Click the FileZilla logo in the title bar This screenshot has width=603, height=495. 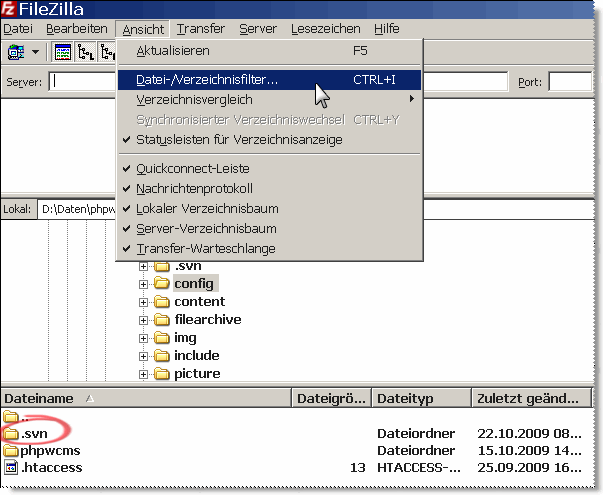click(8, 9)
